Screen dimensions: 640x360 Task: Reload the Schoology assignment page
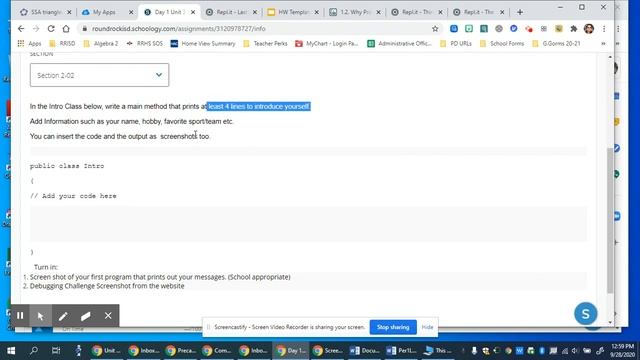click(x=51, y=29)
